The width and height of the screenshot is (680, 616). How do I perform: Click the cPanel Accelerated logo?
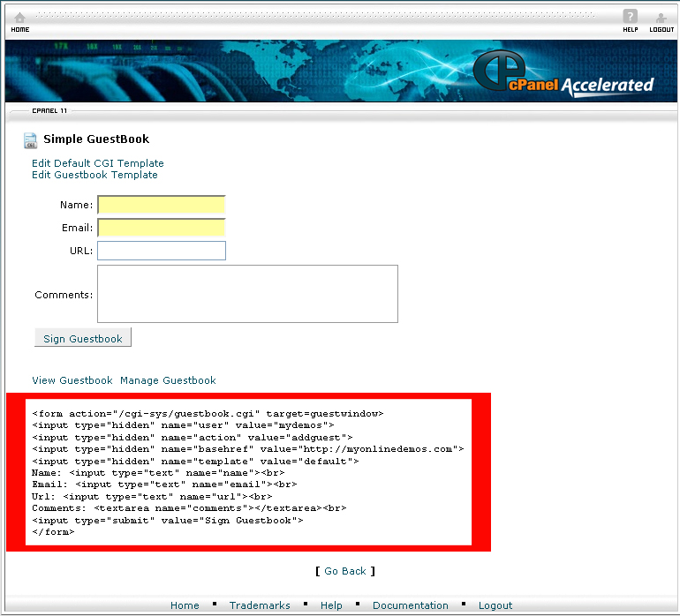tap(563, 74)
